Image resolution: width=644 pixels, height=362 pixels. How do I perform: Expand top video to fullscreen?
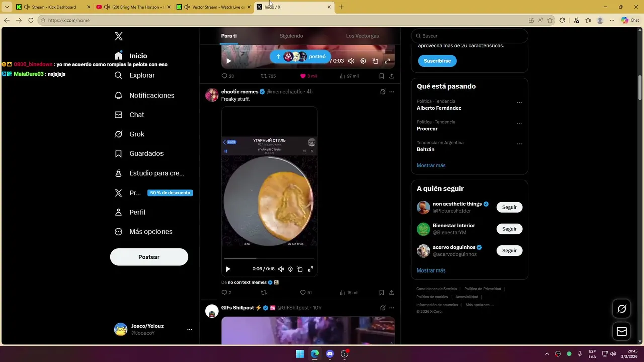click(387, 61)
